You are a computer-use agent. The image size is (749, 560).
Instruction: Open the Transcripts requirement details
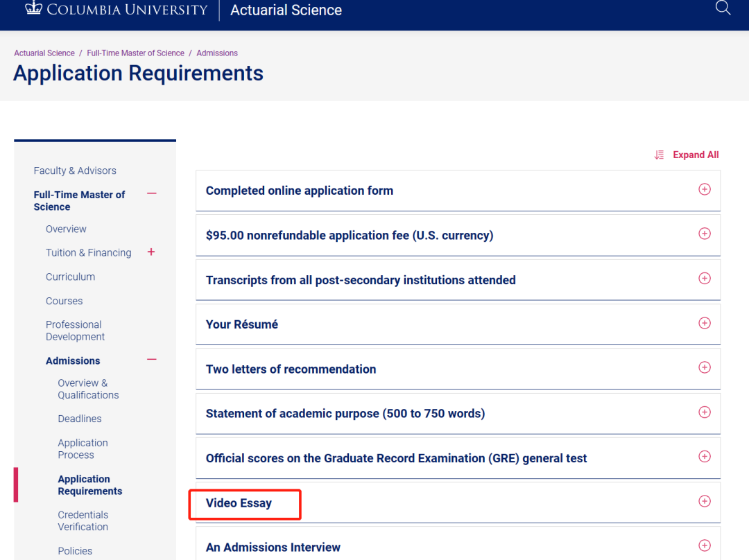click(x=705, y=278)
